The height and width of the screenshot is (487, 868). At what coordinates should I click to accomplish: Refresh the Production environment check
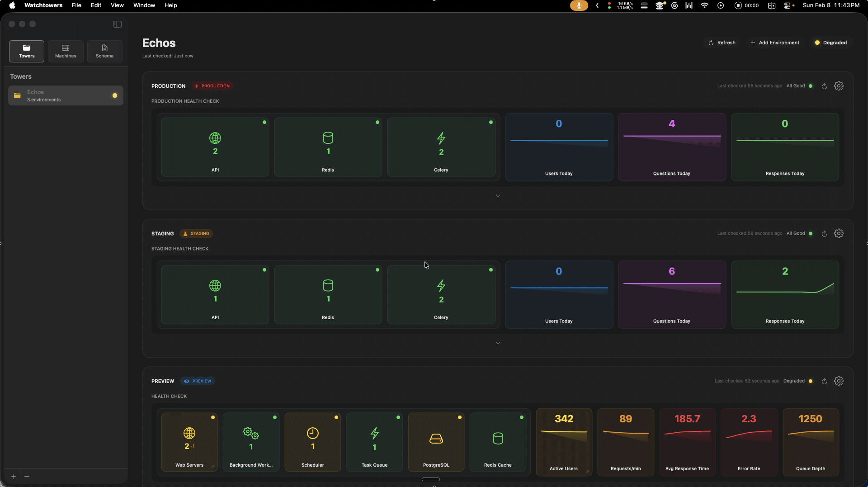pos(824,86)
